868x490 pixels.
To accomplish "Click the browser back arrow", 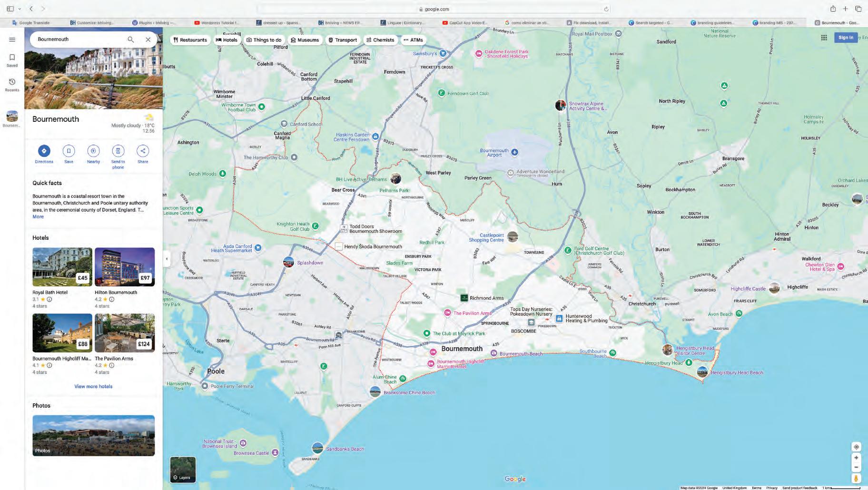I will point(31,9).
